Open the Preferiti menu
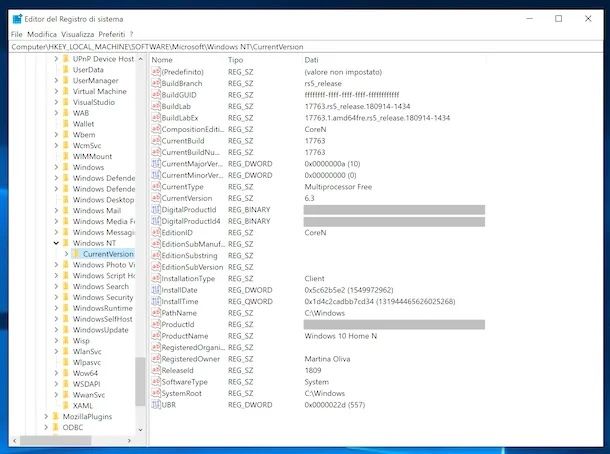This screenshot has width=610, height=454. (112, 34)
